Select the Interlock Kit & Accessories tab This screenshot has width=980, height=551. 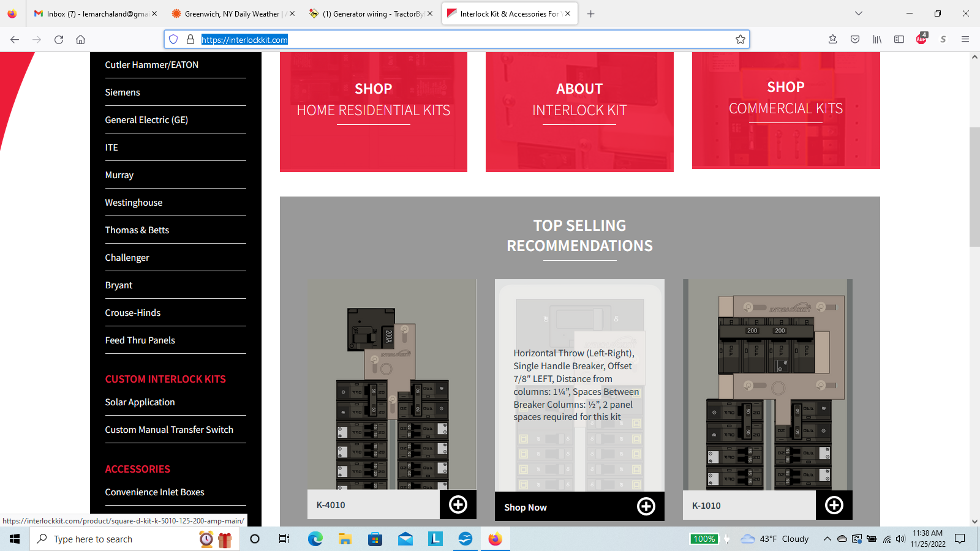pos(508,13)
